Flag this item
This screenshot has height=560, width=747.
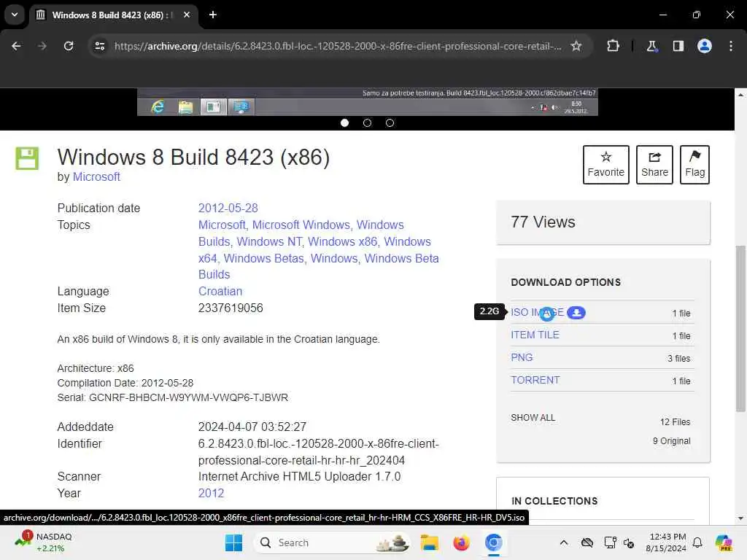coord(694,165)
